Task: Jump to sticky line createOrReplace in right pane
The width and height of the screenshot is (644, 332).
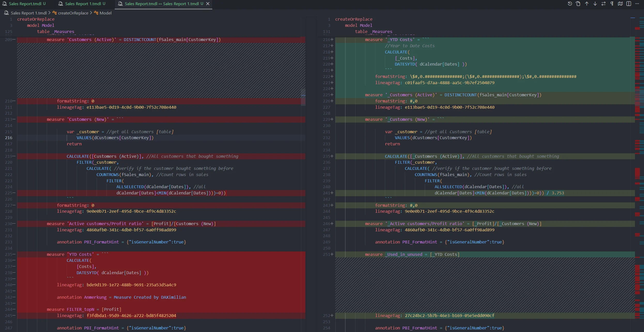Action: pos(354,19)
